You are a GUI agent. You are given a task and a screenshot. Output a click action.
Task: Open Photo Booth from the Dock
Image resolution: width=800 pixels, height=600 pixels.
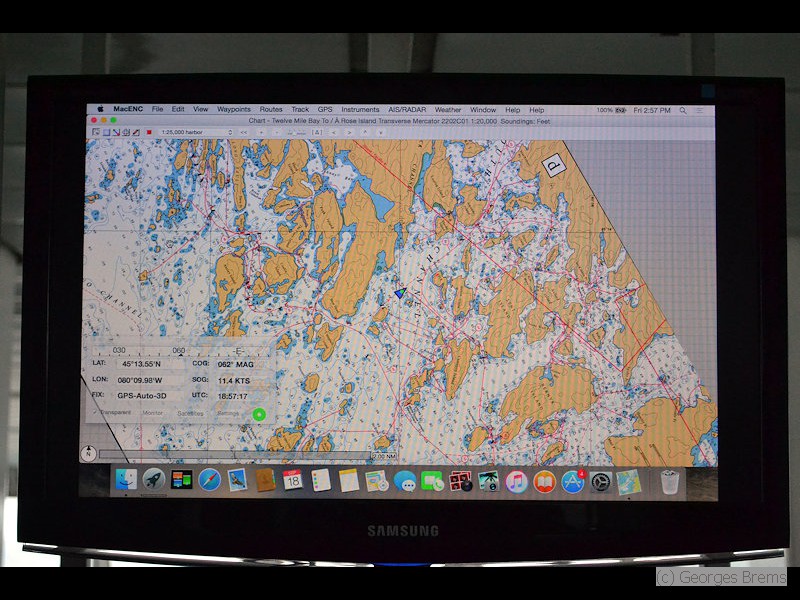pyautogui.click(x=461, y=482)
